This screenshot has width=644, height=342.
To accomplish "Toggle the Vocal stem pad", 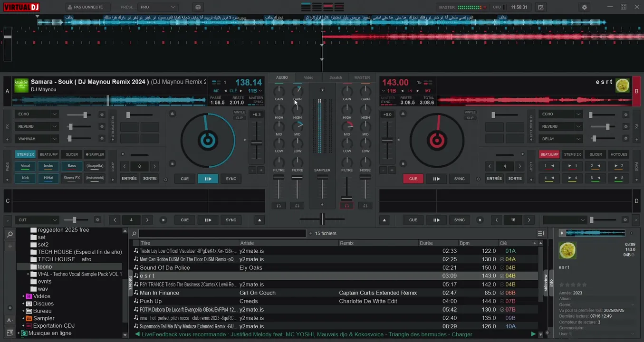I will (x=25, y=166).
